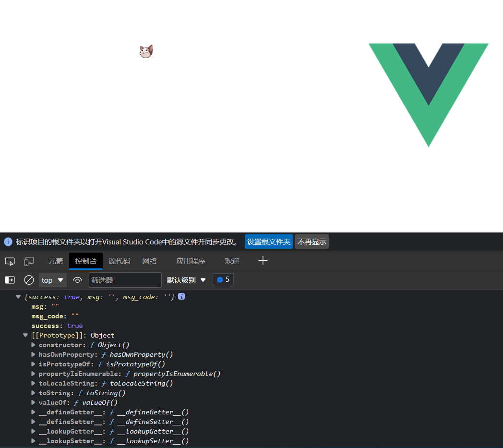Open the 默认级别 log level dropdown
The height and width of the screenshot is (448, 503).
click(x=186, y=280)
